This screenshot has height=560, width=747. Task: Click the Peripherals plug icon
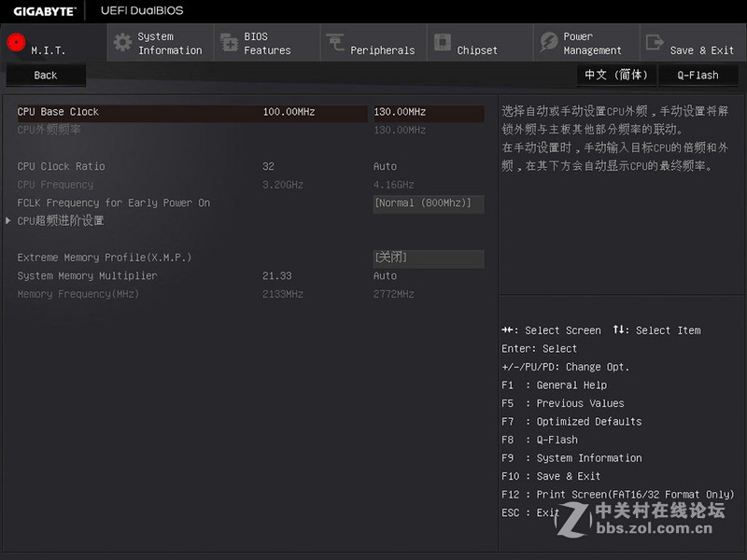click(335, 43)
